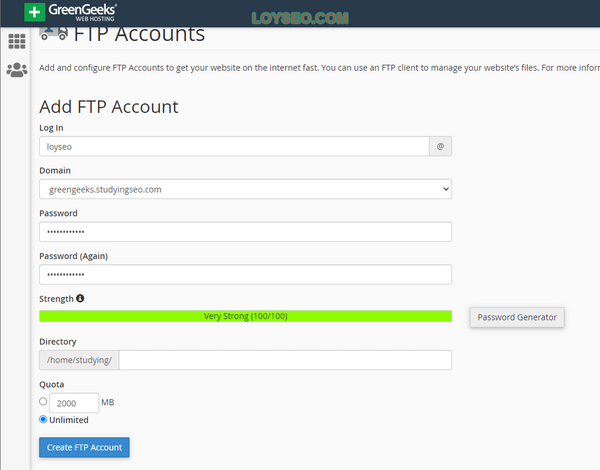This screenshot has width=600, height=470.
Task: Focus the Log In username field
Action: (x=234, y=146)
